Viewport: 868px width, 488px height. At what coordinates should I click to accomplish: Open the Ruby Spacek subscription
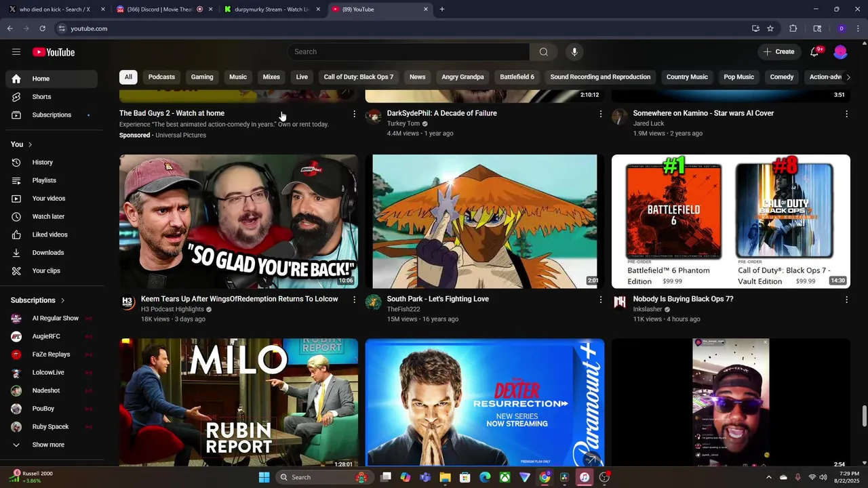point(52,427)
